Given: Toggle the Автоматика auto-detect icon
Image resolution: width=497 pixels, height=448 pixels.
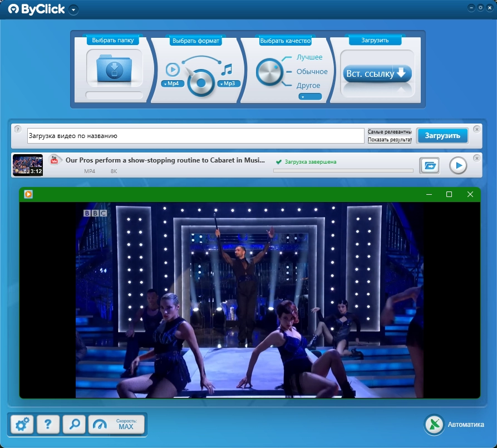Looking at the screenshot, I should pyautogui.click(x=434, y=424).
